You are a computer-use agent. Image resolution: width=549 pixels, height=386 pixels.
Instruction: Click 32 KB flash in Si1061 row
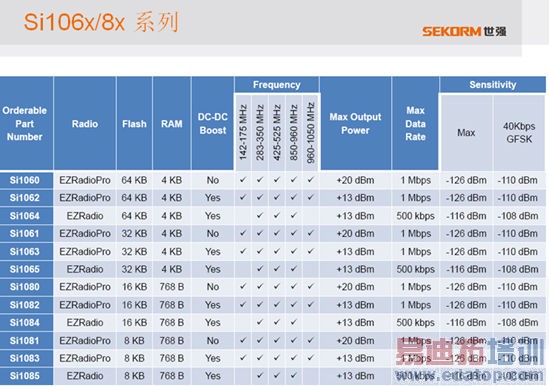134,234
